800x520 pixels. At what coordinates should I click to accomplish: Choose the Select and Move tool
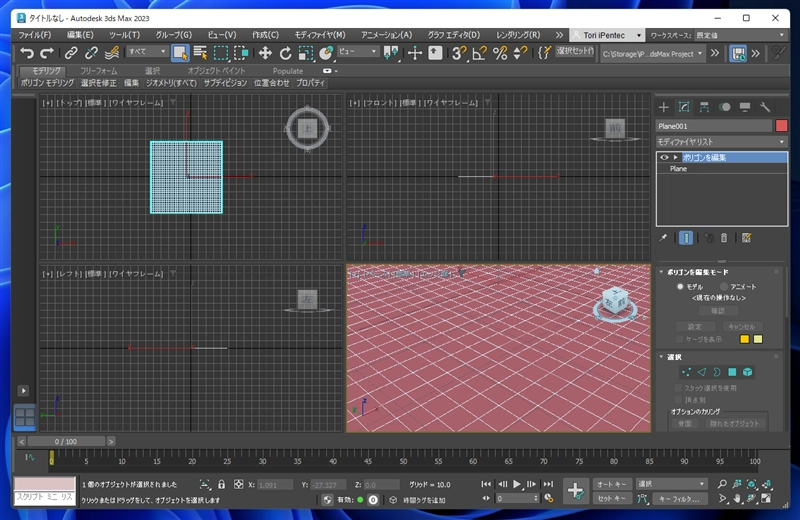tap(265, 53)
